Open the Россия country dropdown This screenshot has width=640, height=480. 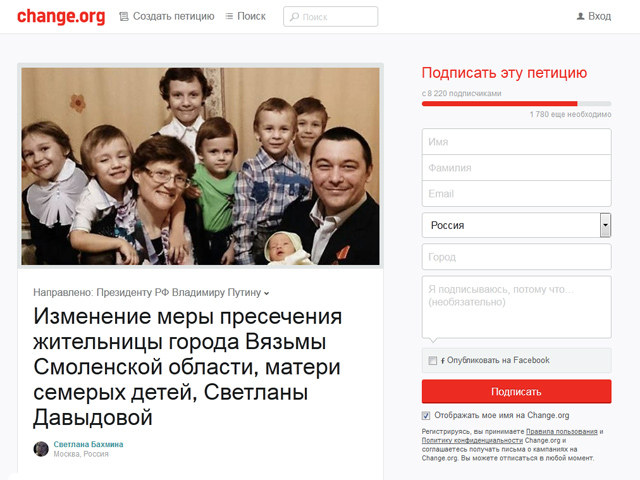pyautogui.click(x=516, y=225)
